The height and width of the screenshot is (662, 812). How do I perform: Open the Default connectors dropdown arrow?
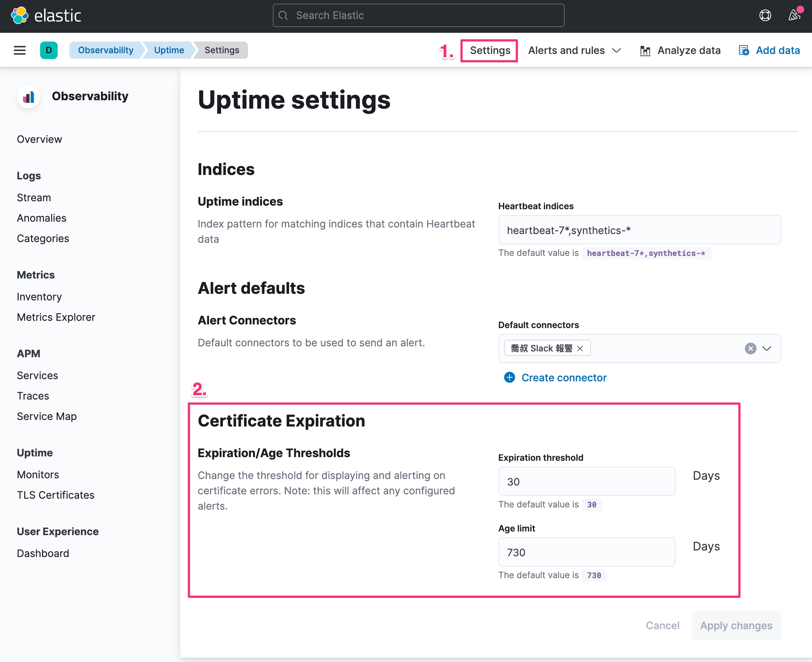[767, 348]
